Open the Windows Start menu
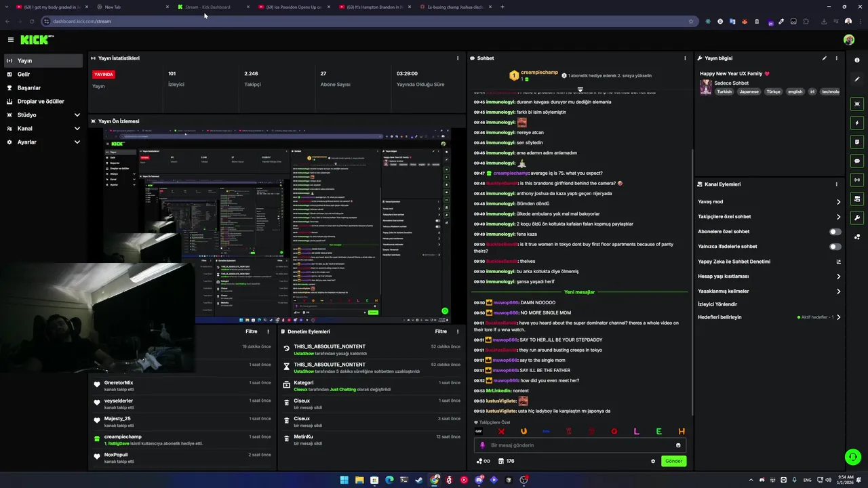 344,480
